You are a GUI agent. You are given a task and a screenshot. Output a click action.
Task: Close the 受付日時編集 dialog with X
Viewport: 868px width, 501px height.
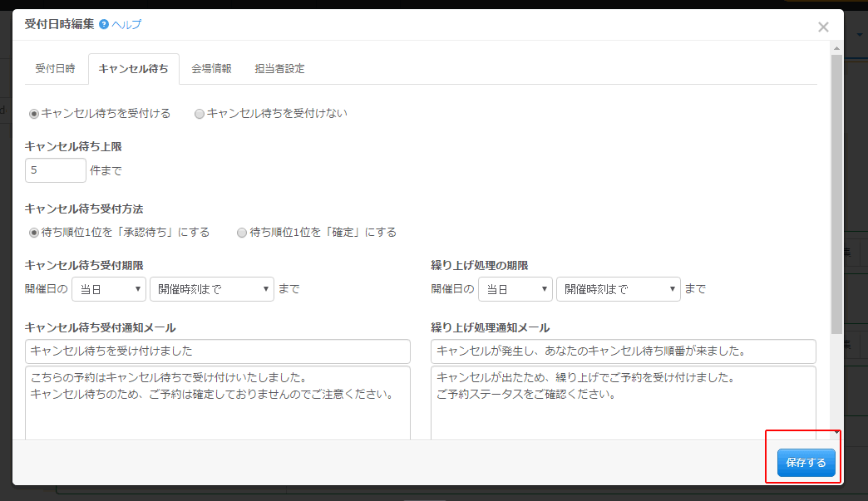(823, 27)
